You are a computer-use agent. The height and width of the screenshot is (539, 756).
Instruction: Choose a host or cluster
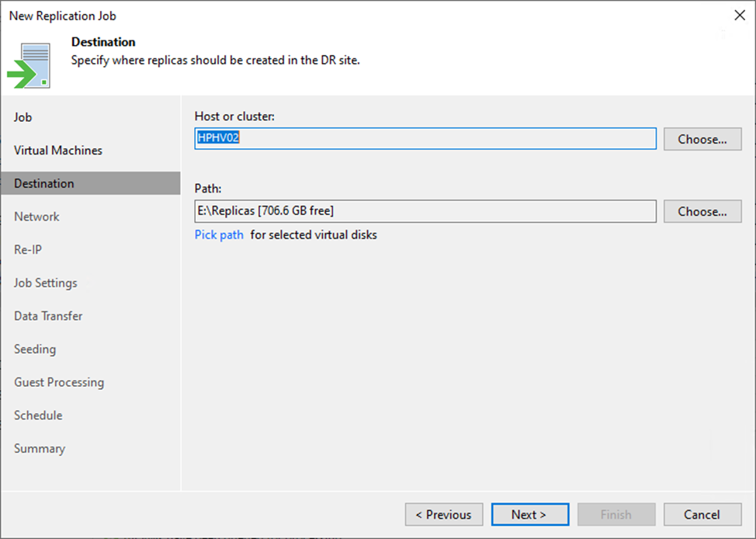(702, 139)
